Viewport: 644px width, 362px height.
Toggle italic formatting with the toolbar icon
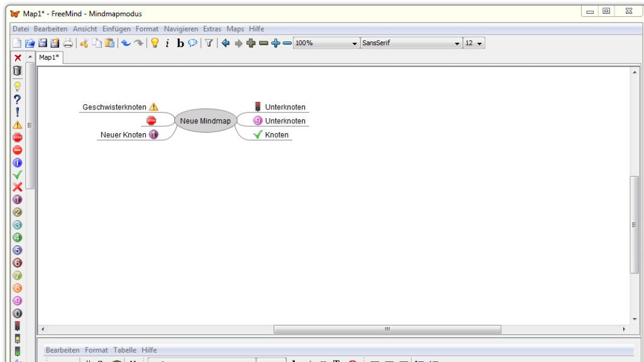(168, 43)
